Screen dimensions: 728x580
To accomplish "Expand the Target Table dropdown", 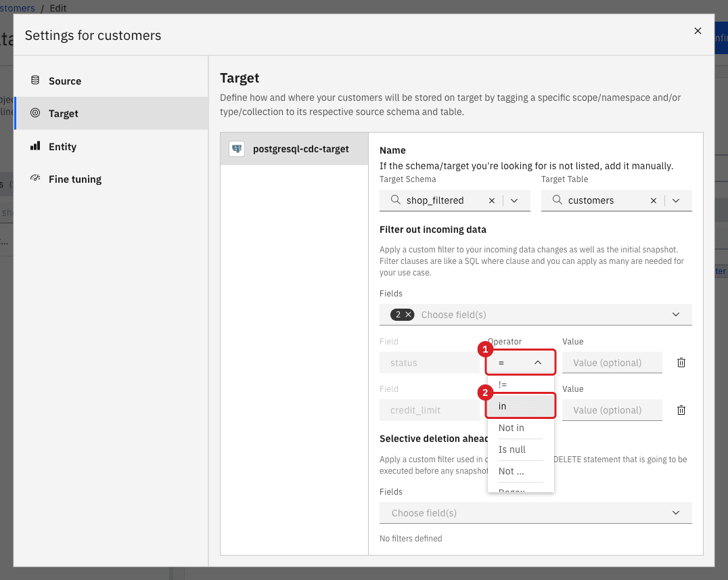I will pyautogui.click(x=675, y=200).
